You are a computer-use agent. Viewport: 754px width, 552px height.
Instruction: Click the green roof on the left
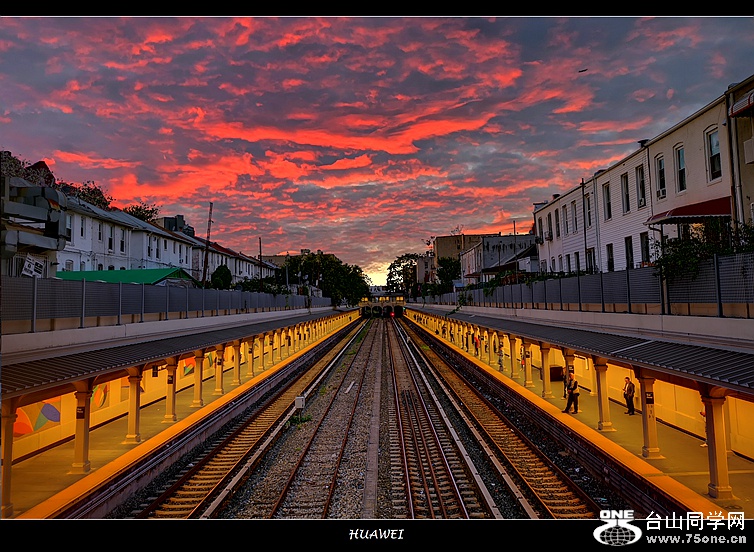pyautogui.click(x=123, y=276)
